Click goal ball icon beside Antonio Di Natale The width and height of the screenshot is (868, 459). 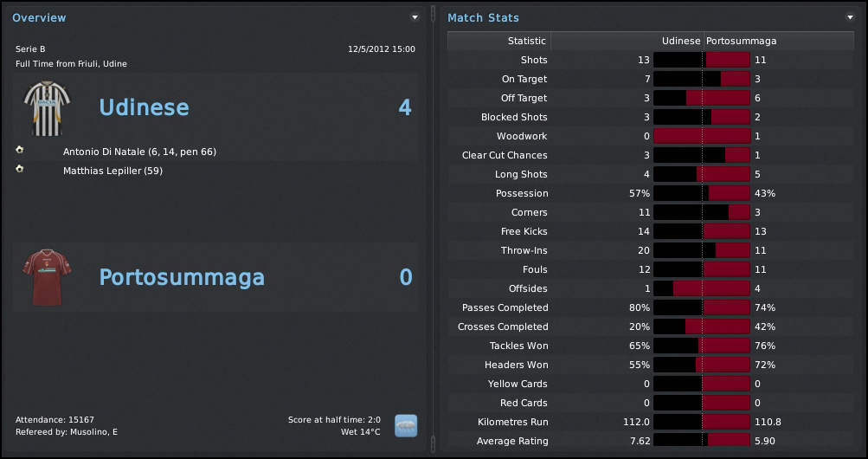click(20, 150)
